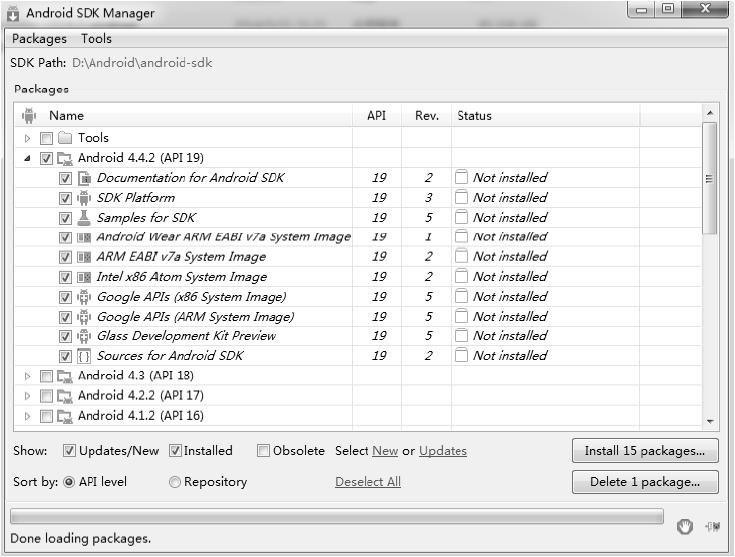Expand the Android 4.3 (API 18) node
The image size is (735, 557).
point(27,376)
